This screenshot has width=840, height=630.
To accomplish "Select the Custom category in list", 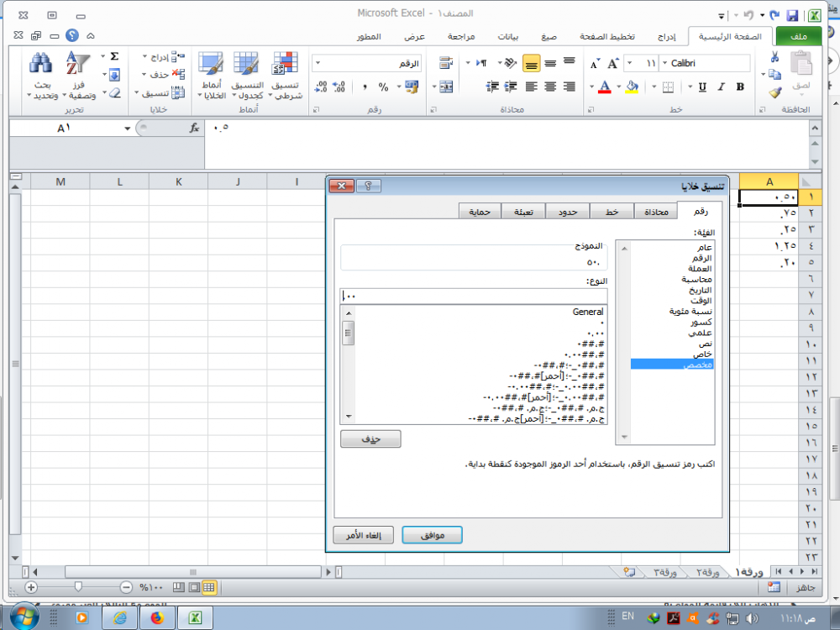I will [672, 365].
